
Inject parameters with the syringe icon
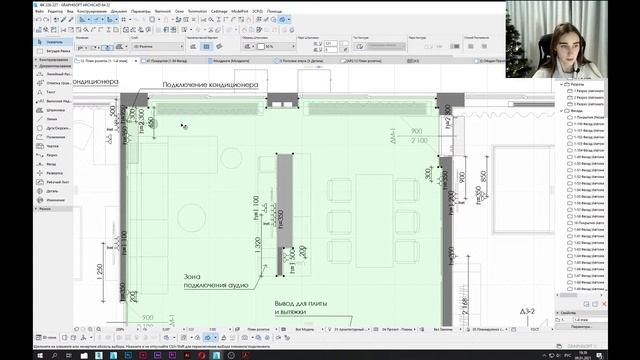tap(71, 19)
